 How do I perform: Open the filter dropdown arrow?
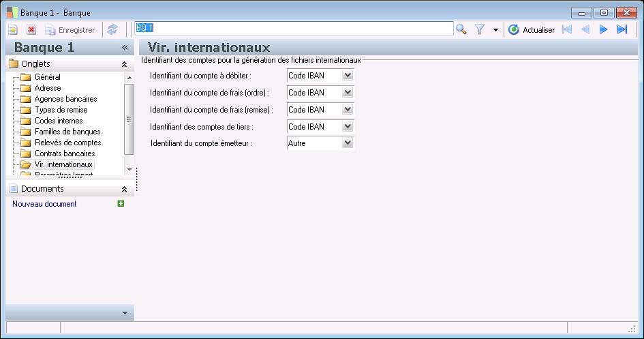(x=495, y=30)
